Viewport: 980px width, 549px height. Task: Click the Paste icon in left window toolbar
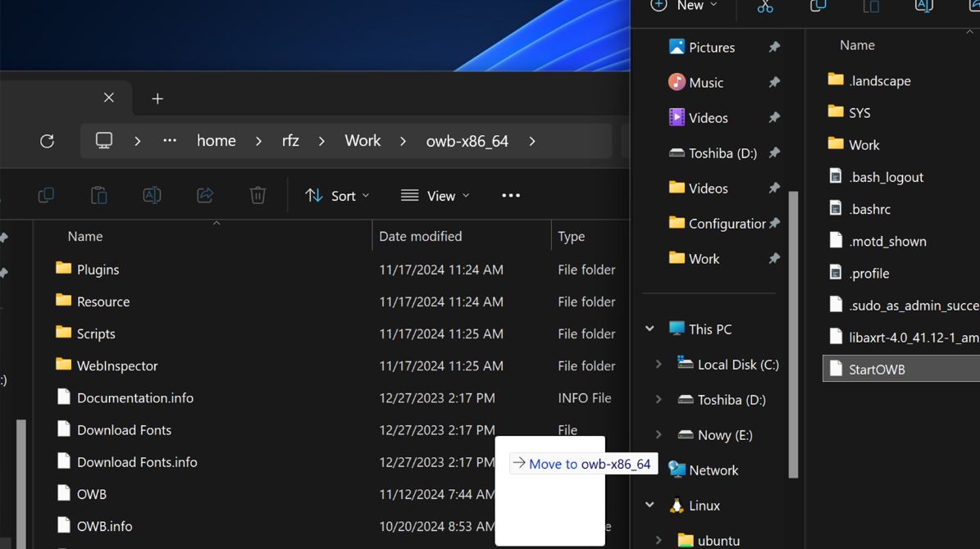click(x=98, y=196)
